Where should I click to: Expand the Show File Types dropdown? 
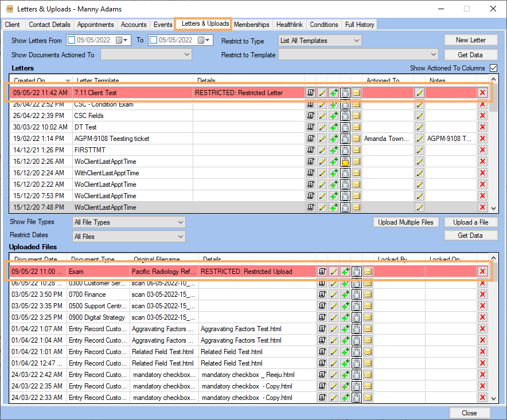(x=129, y=222)
